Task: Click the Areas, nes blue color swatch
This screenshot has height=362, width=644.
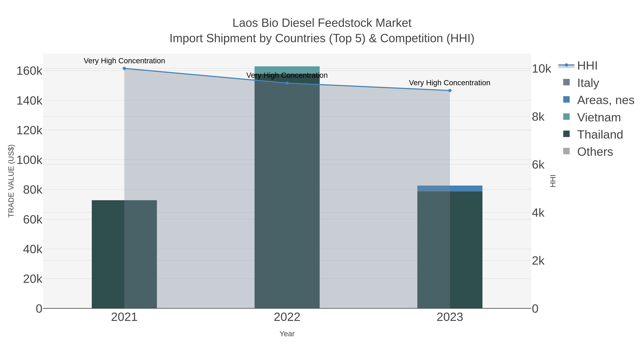Action: tap(567, 99)
